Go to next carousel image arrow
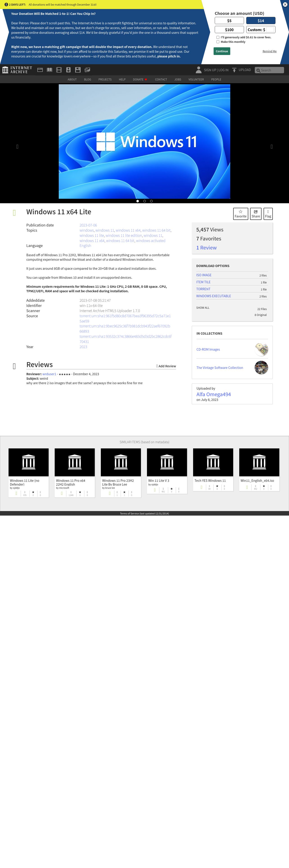Screen dimensions: 289x868 [x=271, y=146]
